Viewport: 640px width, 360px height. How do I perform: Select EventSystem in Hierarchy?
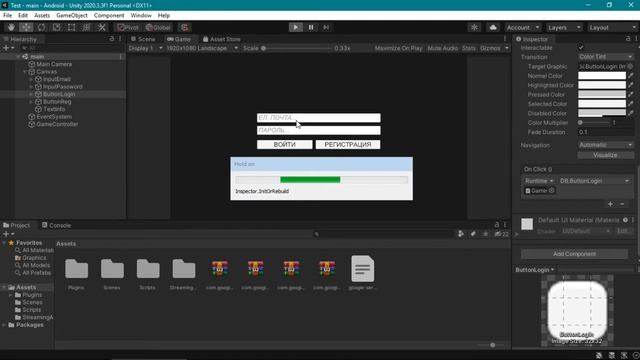(54, 117)
